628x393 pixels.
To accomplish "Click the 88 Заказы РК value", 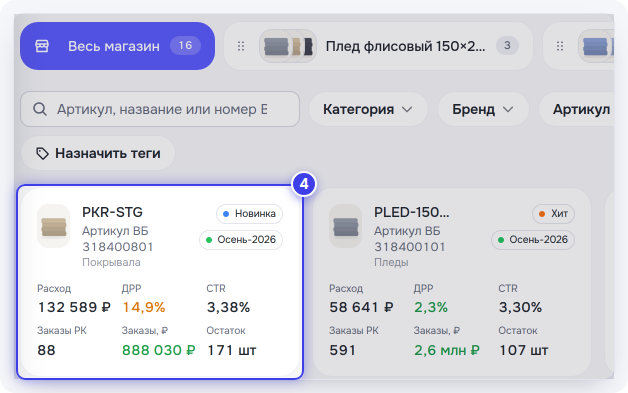I will click(46, 350).
